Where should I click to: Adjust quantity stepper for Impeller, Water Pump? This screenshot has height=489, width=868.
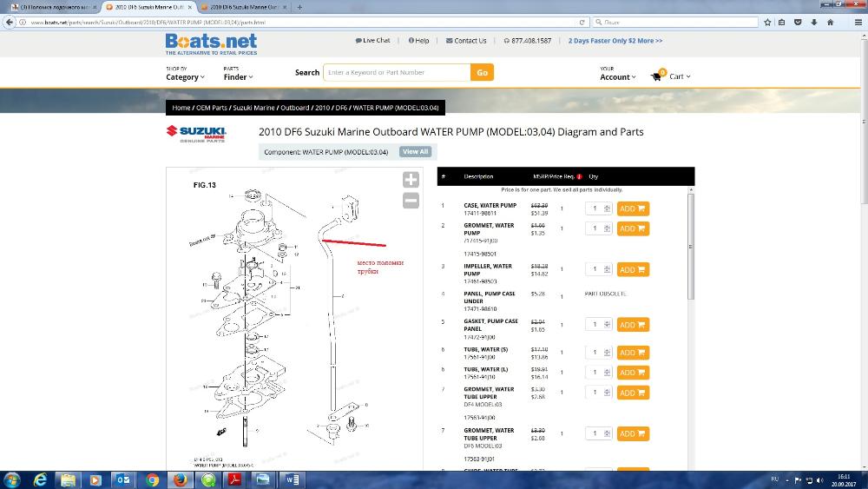pyautogui.click(x=607, y=270)
